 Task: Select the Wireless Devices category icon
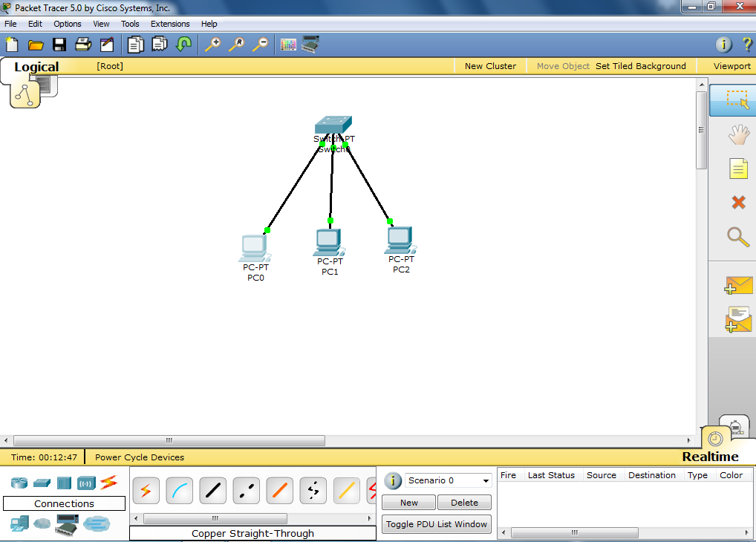pyautogui.click(x=86, y=482)
